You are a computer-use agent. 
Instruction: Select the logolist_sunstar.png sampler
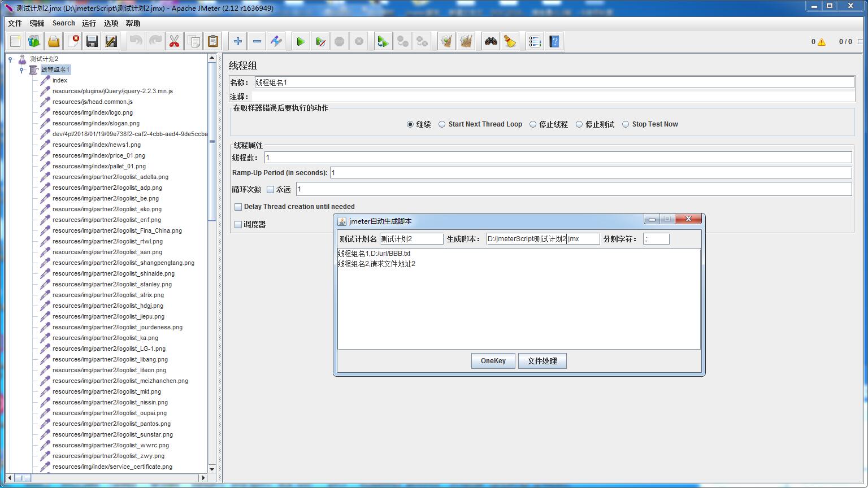coord(112,434)
